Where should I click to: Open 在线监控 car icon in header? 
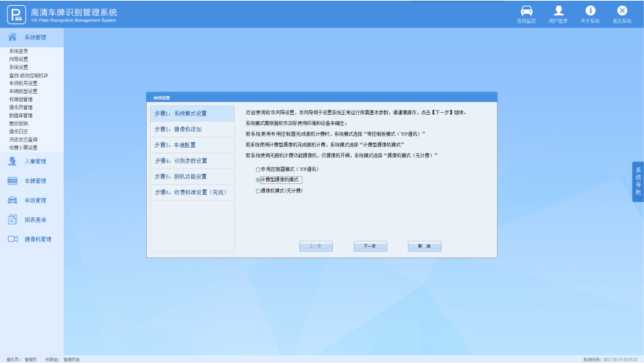tap(526, 11)
